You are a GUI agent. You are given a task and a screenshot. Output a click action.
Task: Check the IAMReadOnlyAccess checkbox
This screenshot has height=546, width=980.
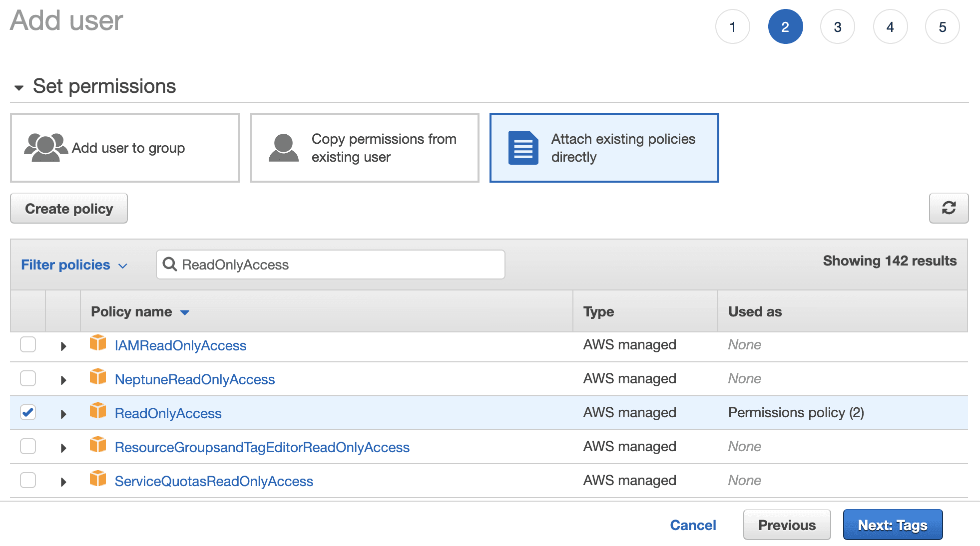pyautogui.click(x=28, y=344)
